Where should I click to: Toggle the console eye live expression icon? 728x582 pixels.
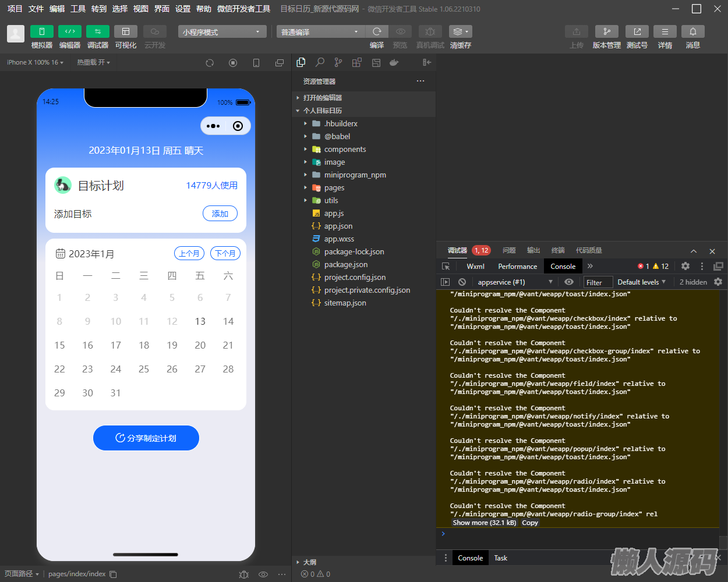tap(569, 282)
